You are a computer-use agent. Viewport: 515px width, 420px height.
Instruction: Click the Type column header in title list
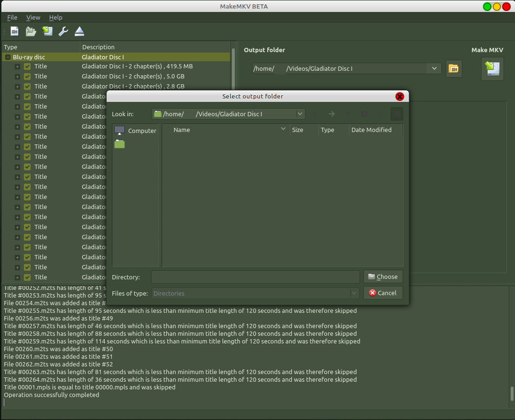[x=41, y=47]
